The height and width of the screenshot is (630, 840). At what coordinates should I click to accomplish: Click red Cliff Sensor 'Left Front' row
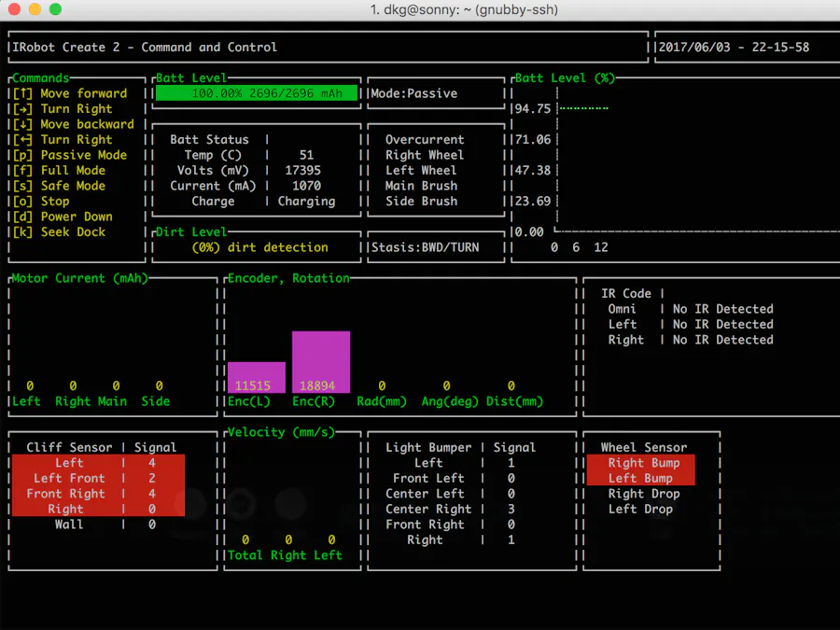[x=98, y=478]
